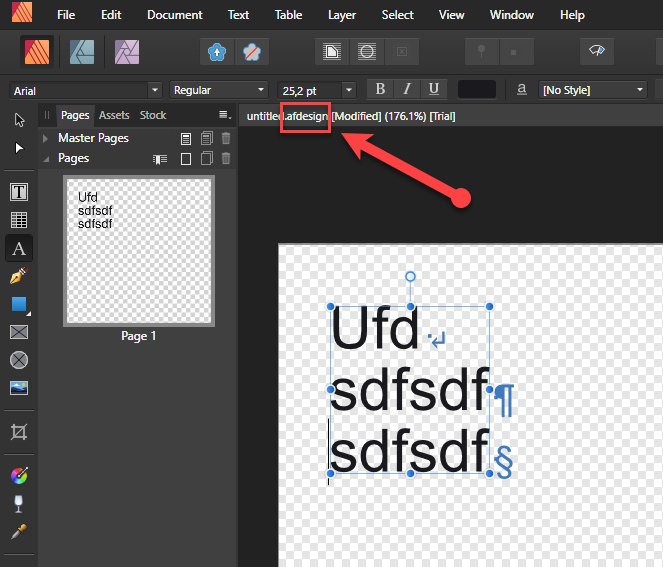
Task: Delete page trash icon in Pages row
Action: click(x=226, y=159)
